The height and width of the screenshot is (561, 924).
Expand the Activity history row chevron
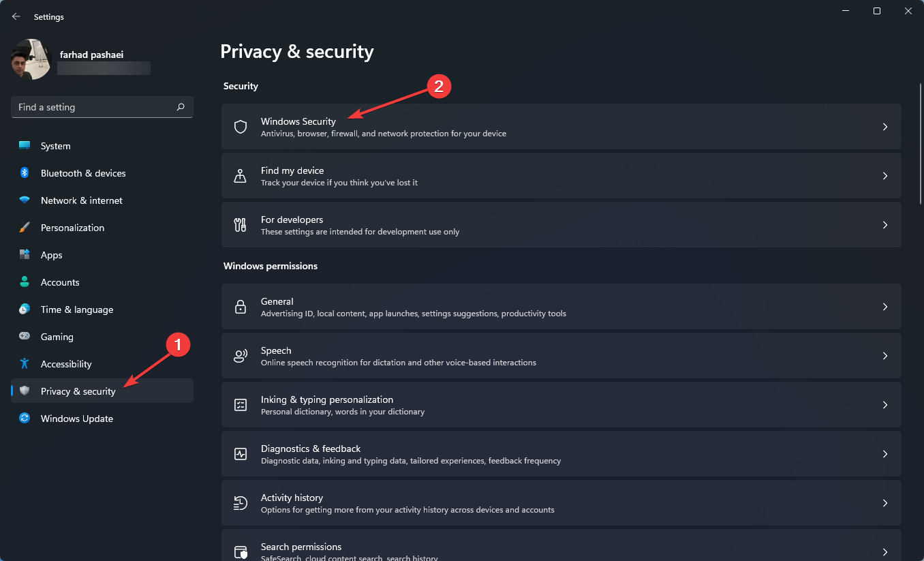pos(884,502)
